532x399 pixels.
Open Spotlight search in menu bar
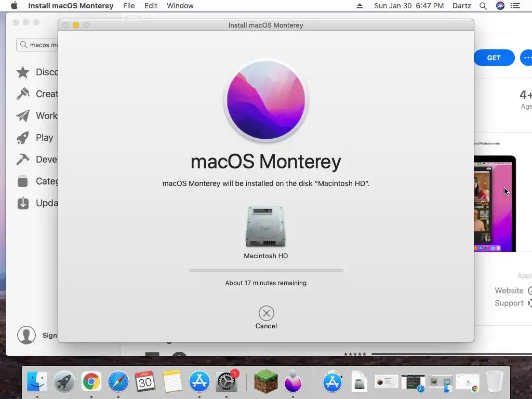[483, 6]
